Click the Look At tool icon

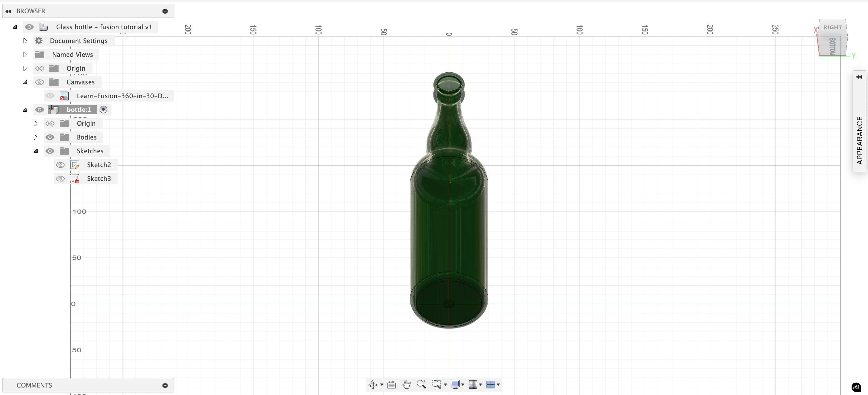[391, 385]
